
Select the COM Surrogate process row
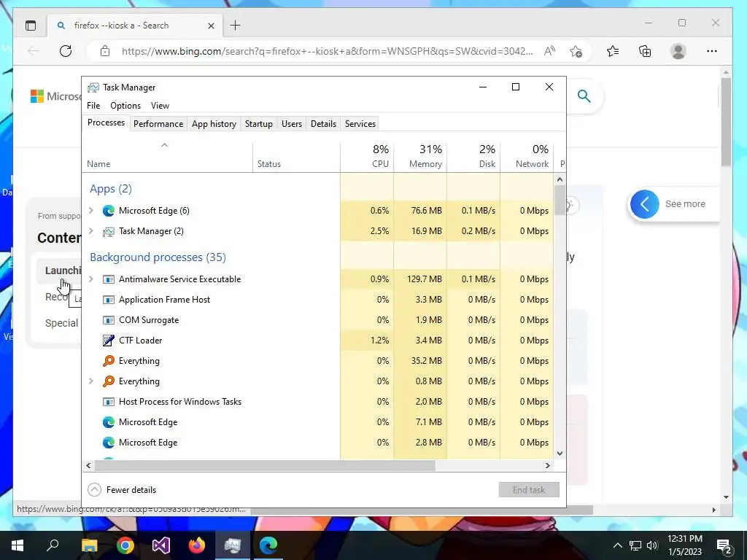coord(318,320)
